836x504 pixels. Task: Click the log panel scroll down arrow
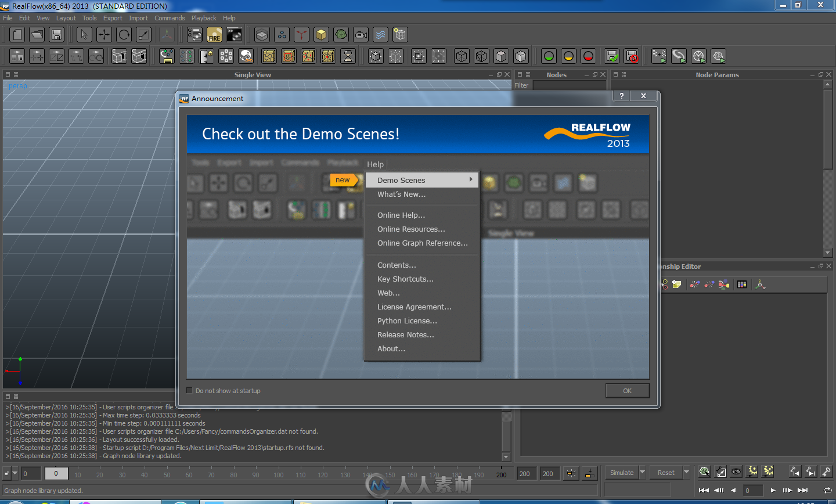[506, 457]
